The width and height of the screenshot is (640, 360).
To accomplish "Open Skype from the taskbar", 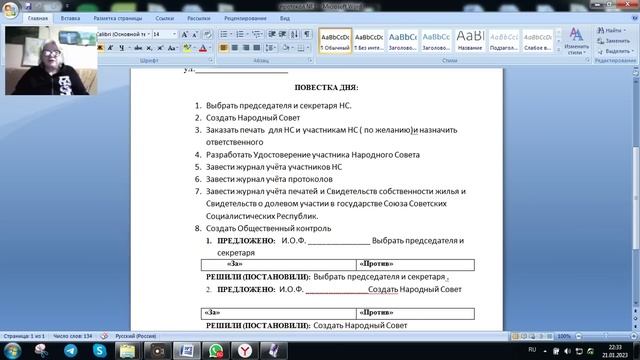I will tap(99, 351).
